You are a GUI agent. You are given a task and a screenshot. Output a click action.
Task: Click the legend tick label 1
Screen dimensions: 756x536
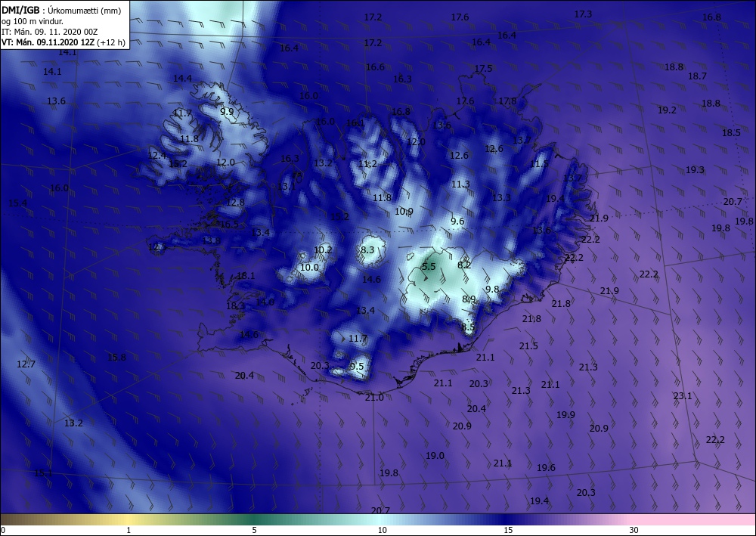(x=129, y=530)
